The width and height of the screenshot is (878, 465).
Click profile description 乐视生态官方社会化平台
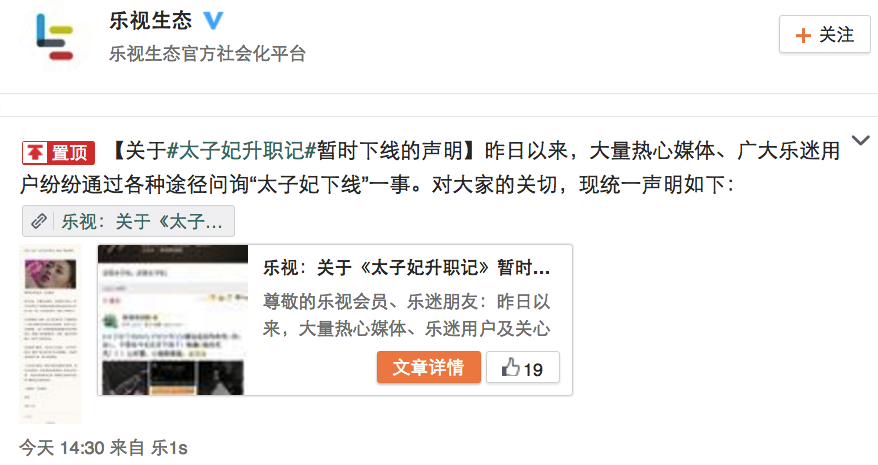208,54
